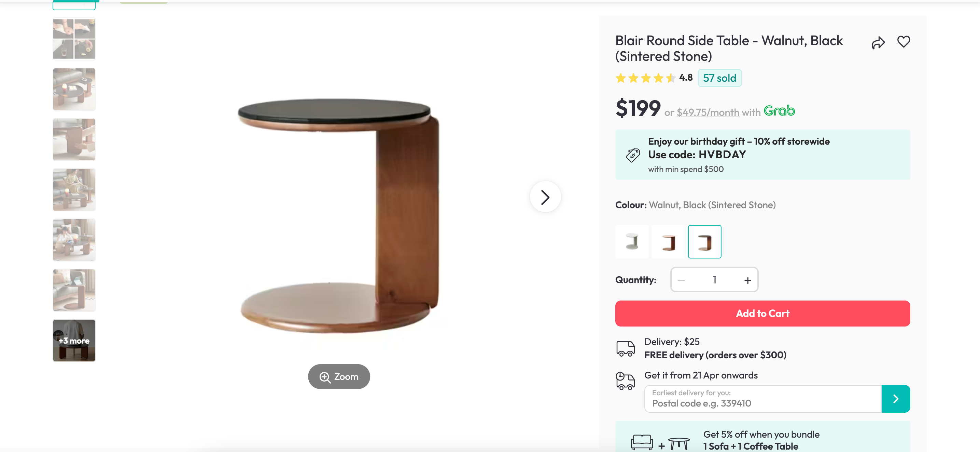Image resolution: width=980 pixels, height=452 pixels.
Task: Click the Add to Cart button
Action: [x=762, y=313]
